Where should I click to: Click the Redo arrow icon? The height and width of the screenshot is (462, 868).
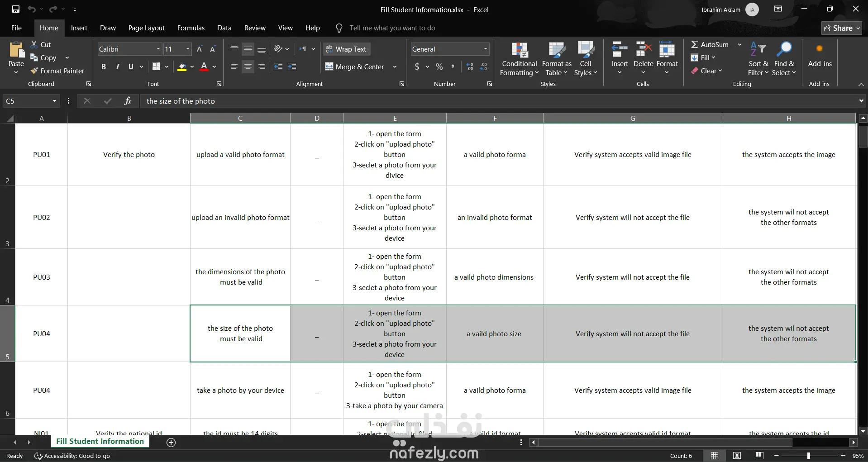click(x=53, y=9)
